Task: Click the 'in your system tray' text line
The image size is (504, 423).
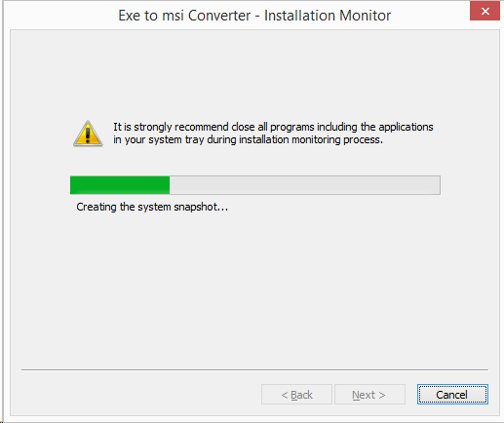Action: click(248, 139)
